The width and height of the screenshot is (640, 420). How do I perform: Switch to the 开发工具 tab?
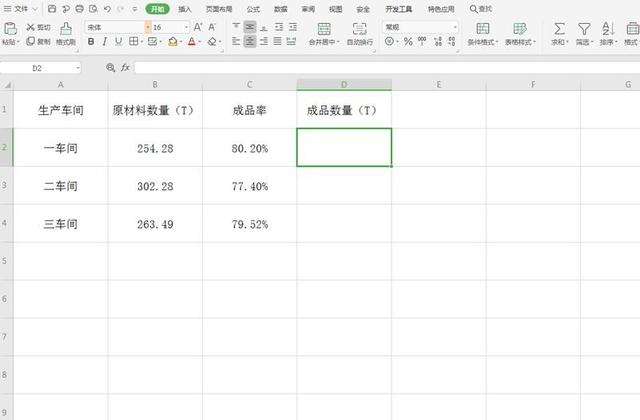[399, 9]
